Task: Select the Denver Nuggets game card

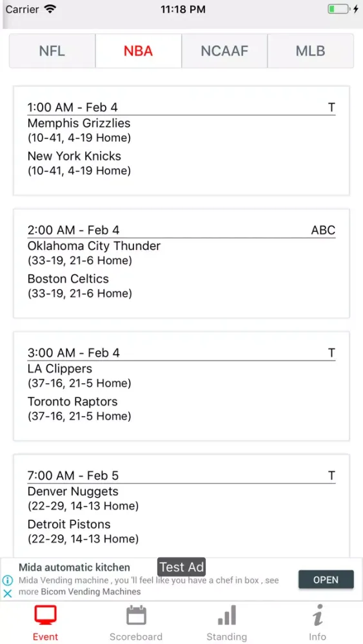Action: click(181, 506)
